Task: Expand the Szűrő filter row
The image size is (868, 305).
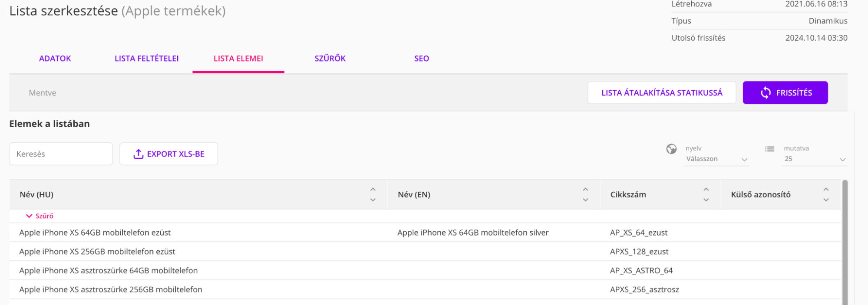Action: (40, 216)
